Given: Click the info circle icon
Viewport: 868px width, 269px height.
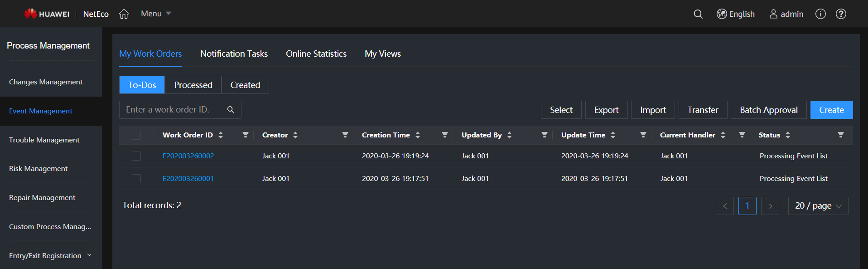Looking at the screenshot, I should point(820,14).
